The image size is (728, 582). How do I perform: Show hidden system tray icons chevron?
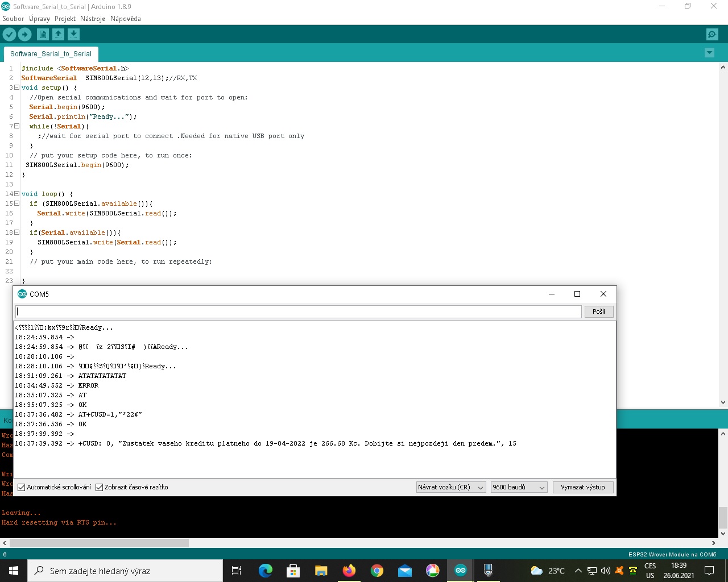tap(578, 571)
